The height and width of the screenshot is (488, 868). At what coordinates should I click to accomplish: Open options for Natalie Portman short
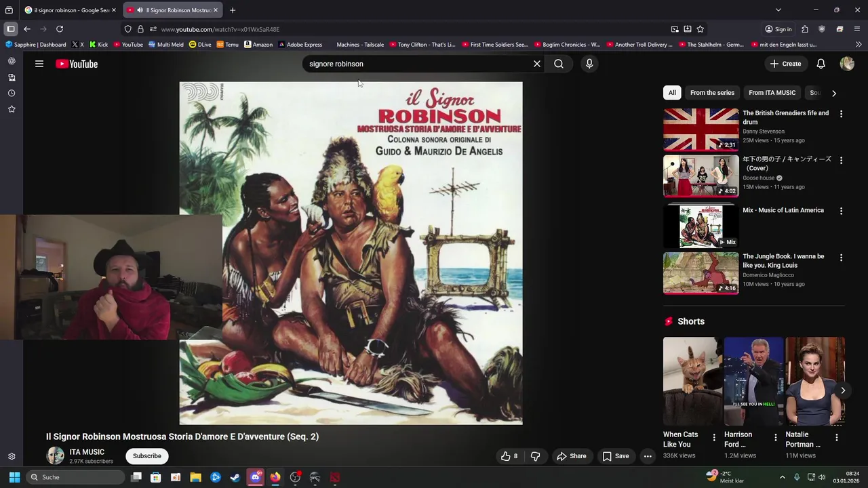click(836, 438)
